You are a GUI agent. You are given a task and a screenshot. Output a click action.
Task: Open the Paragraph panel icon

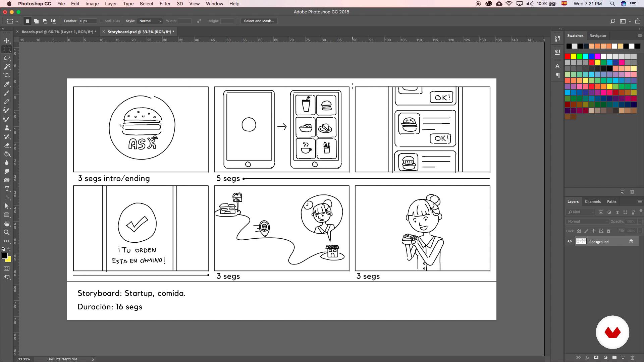[x=557, y=75]
